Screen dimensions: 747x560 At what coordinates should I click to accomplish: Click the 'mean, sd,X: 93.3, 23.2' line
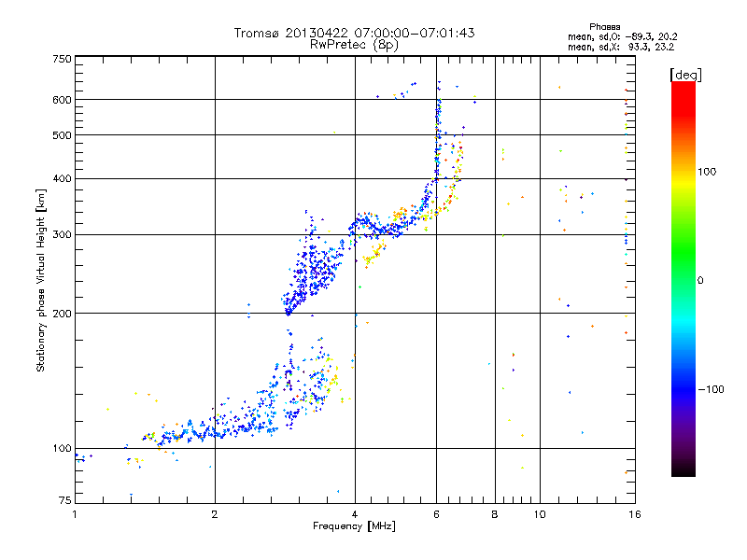621,47
